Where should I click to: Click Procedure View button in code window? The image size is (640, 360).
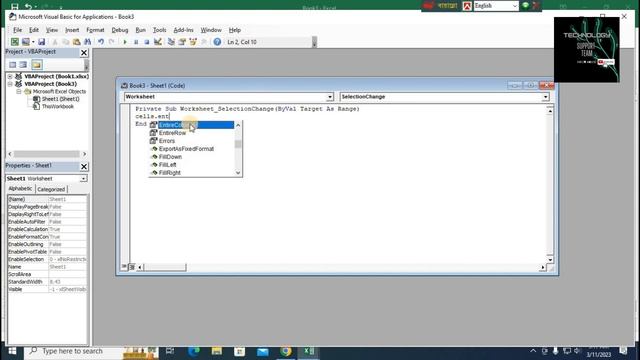click(124, 267)
